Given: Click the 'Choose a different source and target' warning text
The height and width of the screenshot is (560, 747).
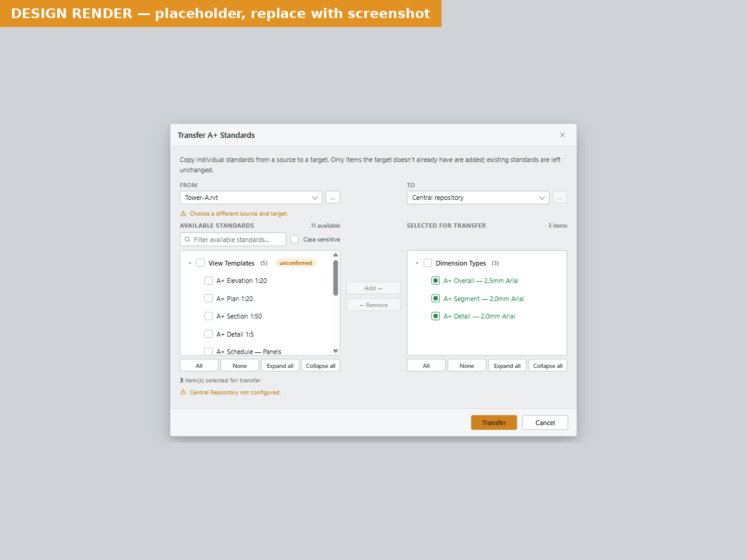Looking at the screenshot, I should pos(239,214).
